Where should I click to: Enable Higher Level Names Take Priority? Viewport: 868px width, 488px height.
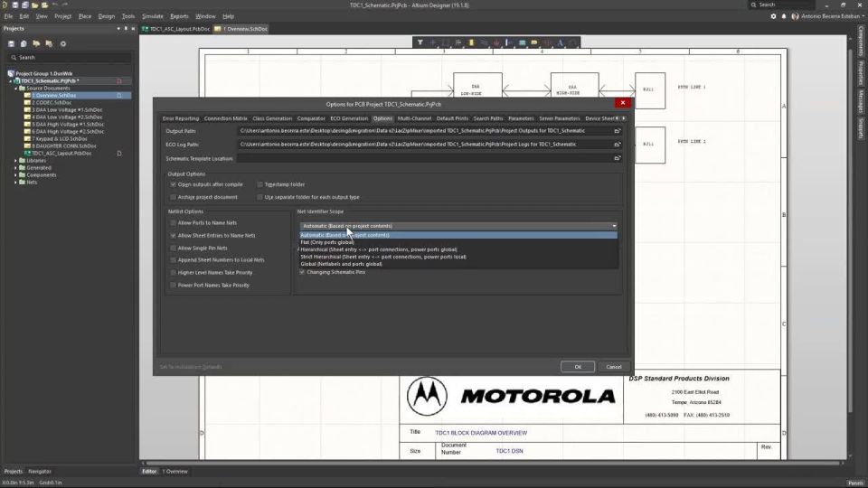point(174,273)
